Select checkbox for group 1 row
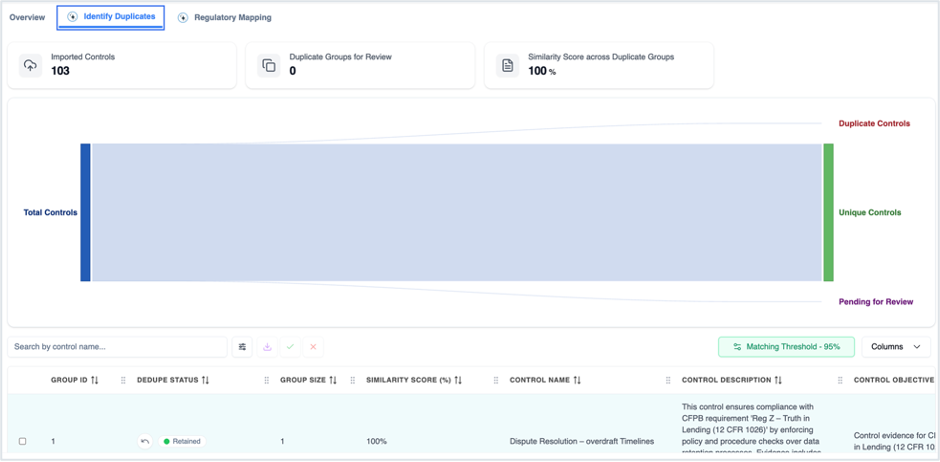Screen dimensions: 940x462 coord(23,442)
